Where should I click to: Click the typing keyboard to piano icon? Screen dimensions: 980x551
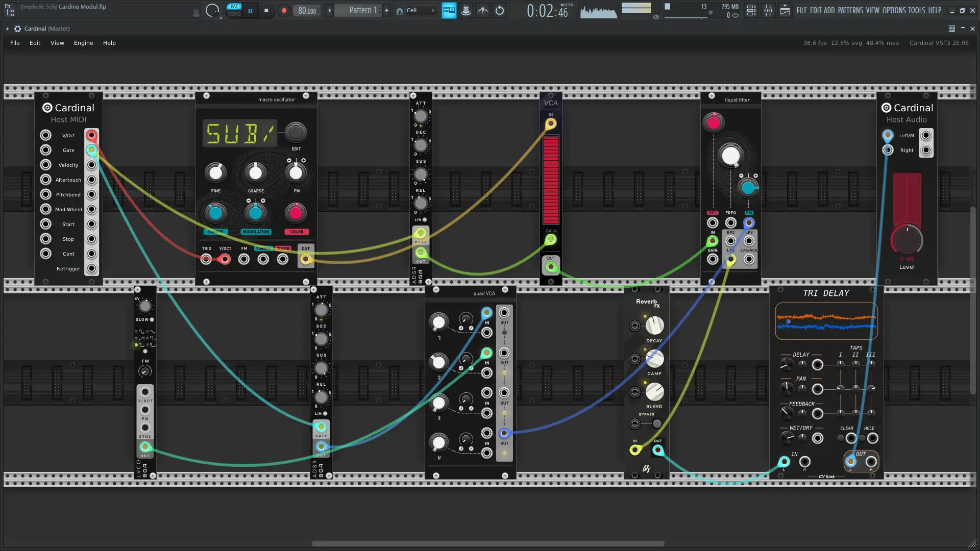[449, 10]
